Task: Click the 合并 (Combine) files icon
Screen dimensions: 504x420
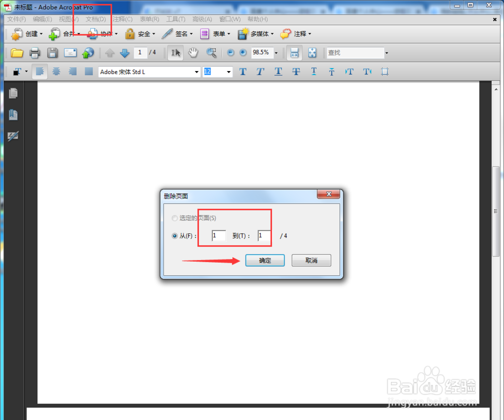Action: (x=54, y=34)
